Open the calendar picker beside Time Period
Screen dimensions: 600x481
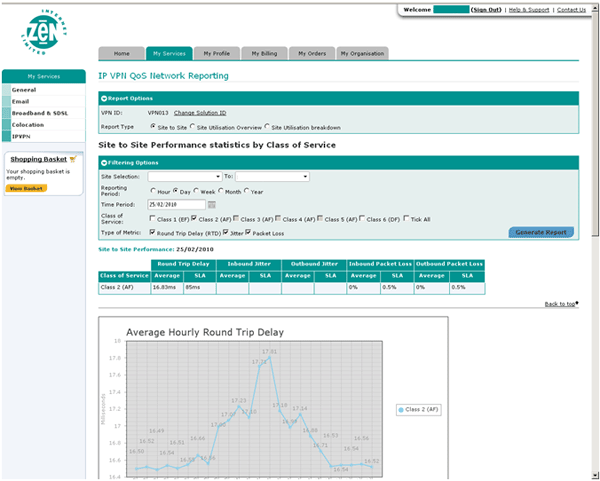pyautogui.click(x=212, y=205)
